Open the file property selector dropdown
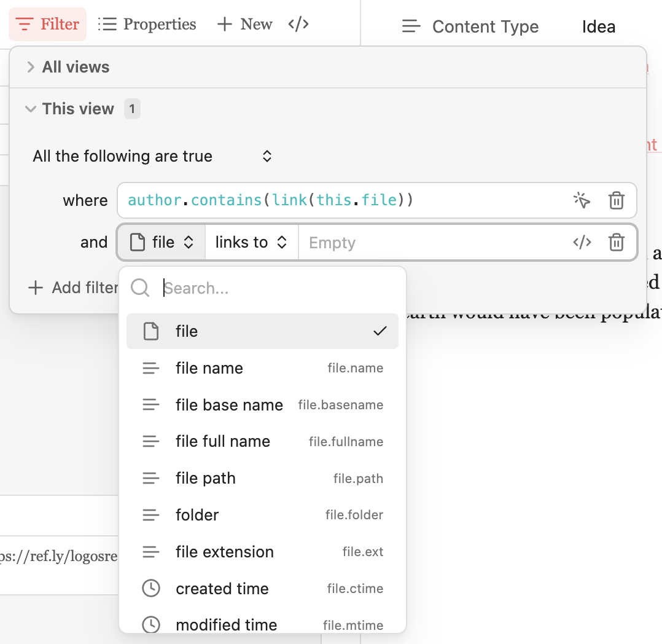This screenshot has width=662, height=644. pyautogui.click(x=162, y=243)
